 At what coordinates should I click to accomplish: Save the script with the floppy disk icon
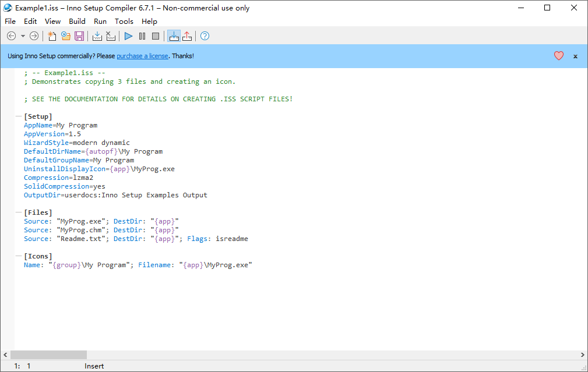click(80, 36)
